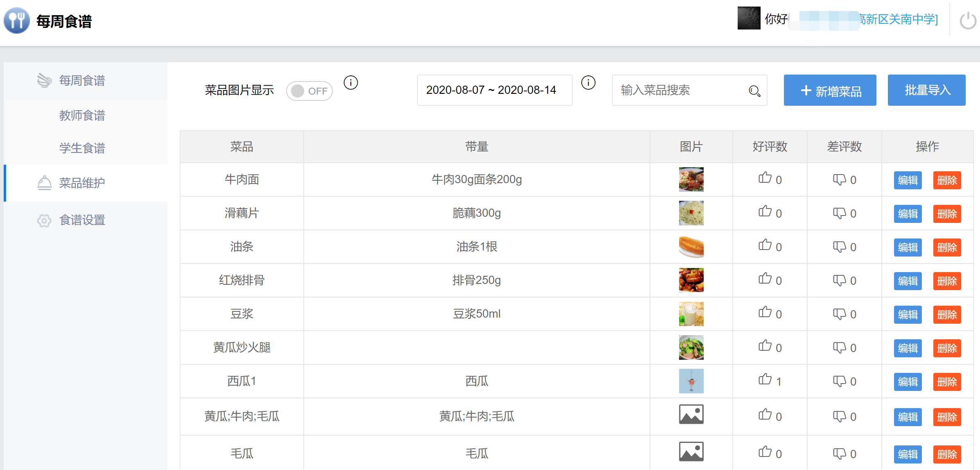
Task: Select 学生食谱 in the sidebar
Action: [x=82, y=148]
